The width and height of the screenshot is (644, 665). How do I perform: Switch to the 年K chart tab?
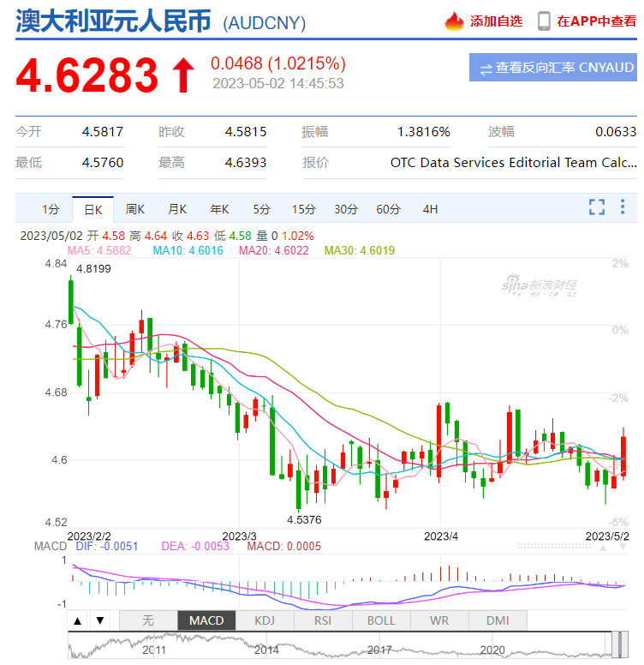[219, 209]
